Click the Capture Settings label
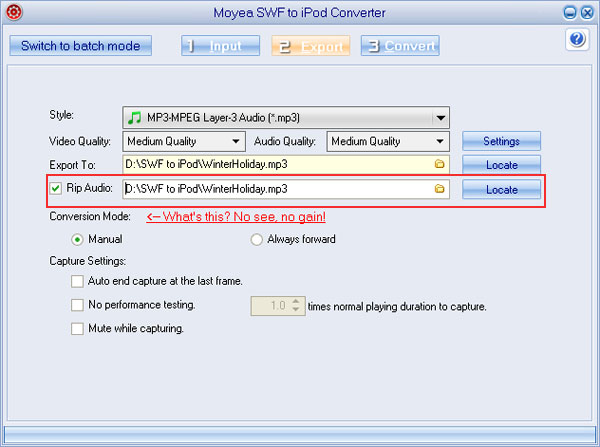This screenshot has width=600, height=447. 88,261
